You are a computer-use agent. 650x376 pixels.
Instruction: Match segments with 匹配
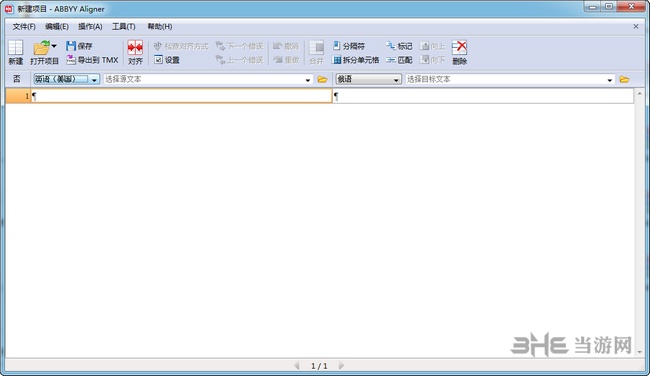[399, 60]
